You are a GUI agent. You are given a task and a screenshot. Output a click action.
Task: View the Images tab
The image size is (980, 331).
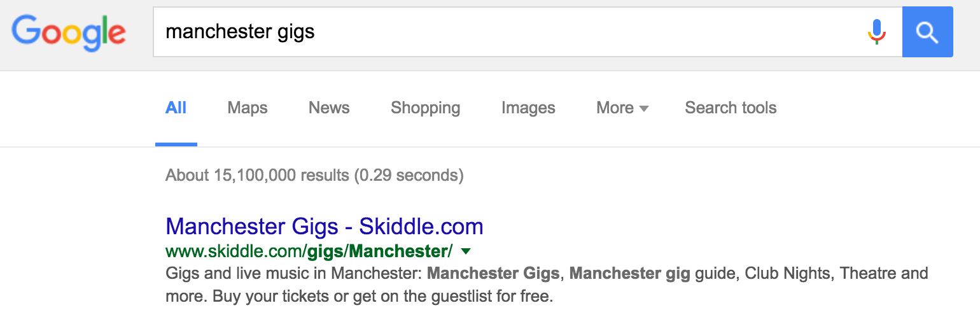(x=528, y=108)
